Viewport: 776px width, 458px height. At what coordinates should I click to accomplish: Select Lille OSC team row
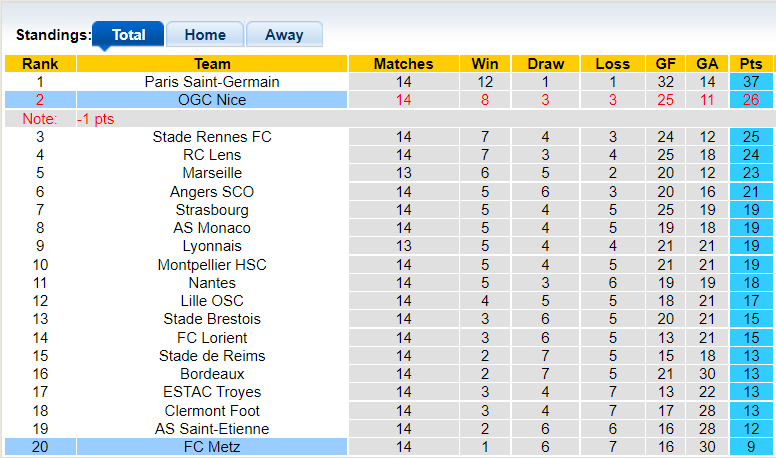point(212,301)
